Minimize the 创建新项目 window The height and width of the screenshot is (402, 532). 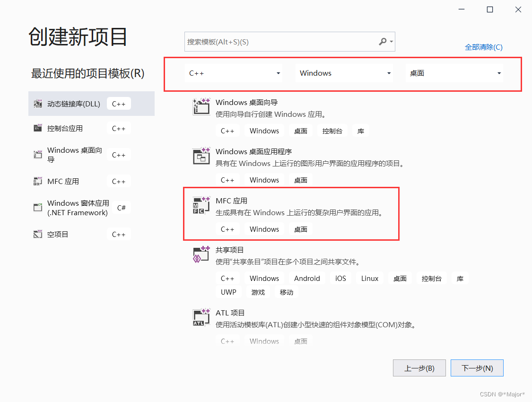(462, 9)
